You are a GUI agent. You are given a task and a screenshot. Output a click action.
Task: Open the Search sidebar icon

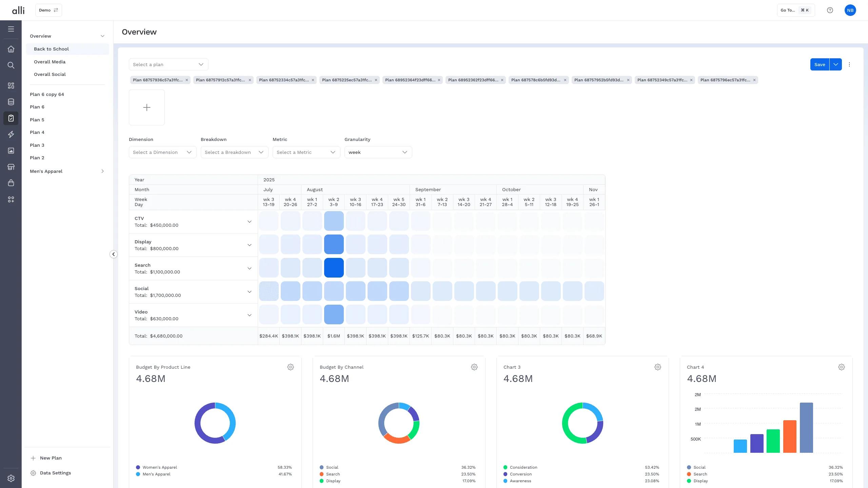point(11,65)
